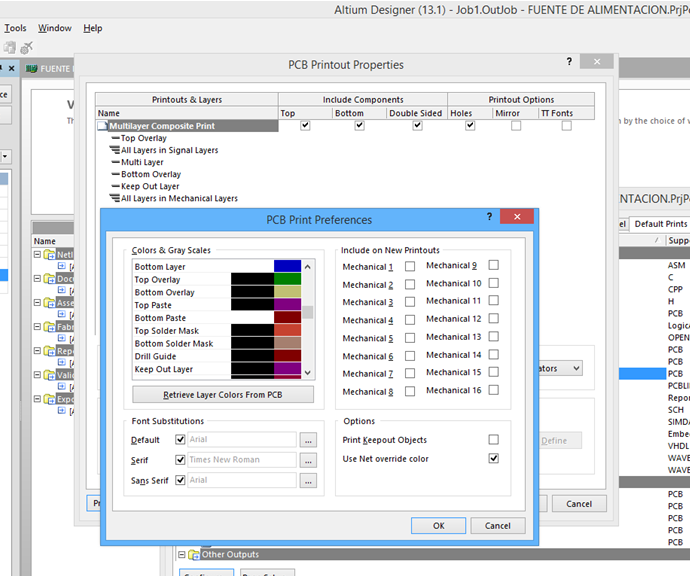Collapse the Documentation Outputs tree node
690x576 pixels.
tap(37, 279)
